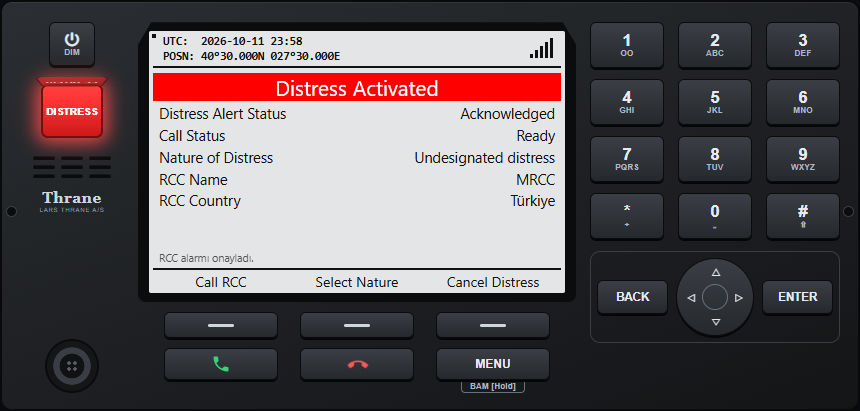Viewport: 860px width, 411px height.
Task: Click the MRCC value
Action: [535, 180]
